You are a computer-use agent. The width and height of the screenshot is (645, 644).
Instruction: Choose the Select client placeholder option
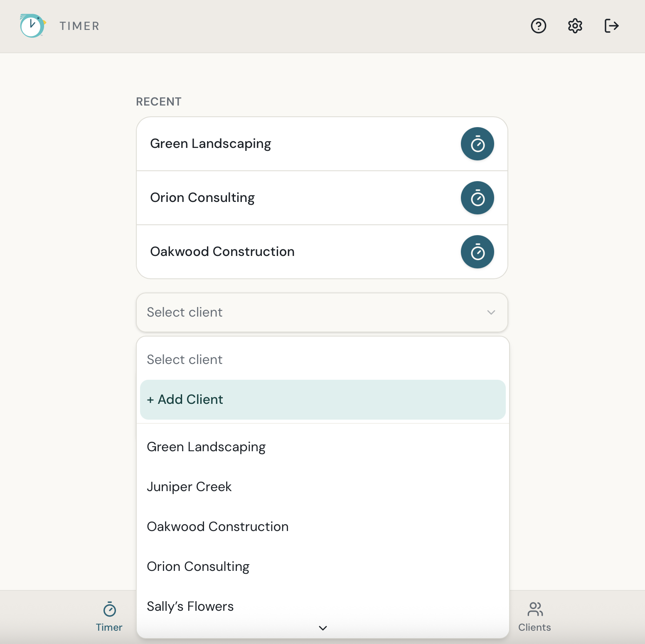click(323, 359)
